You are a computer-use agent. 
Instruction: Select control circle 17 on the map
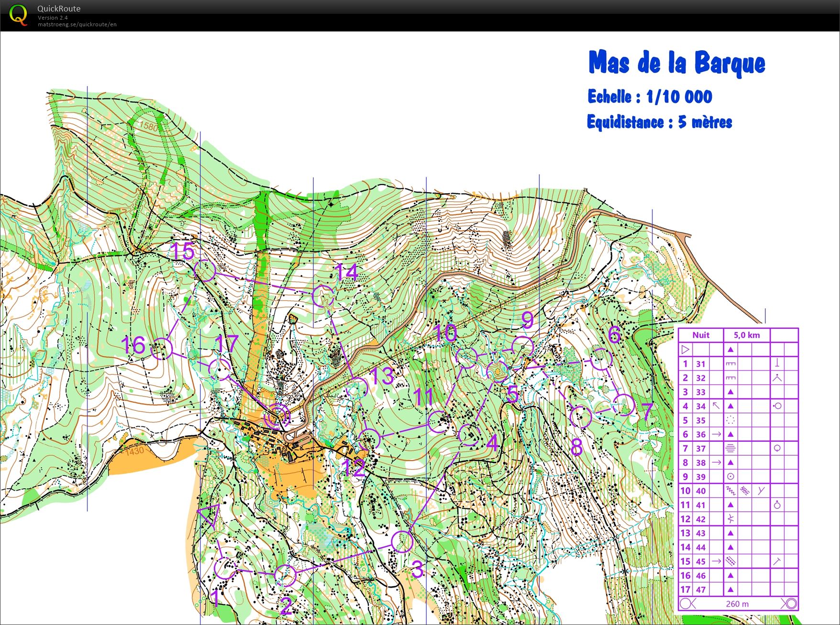coord(220,370)
